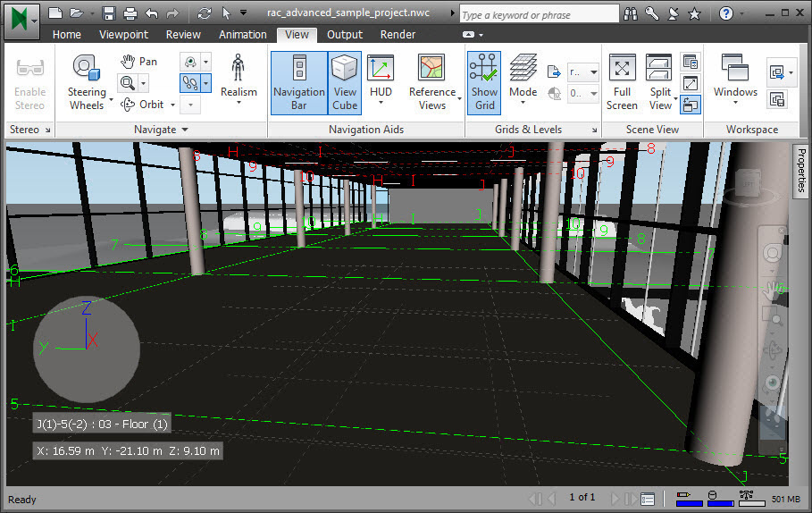
Task: Open the Windows panel list
Action: (735, 82)
